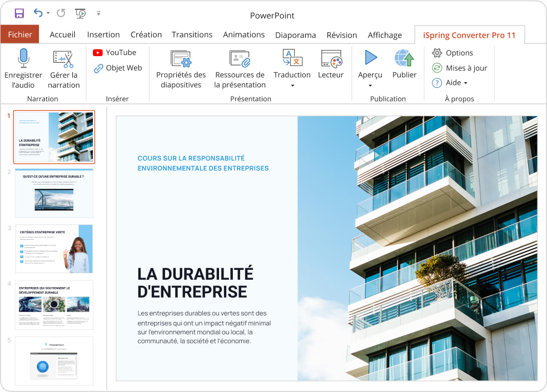This screenshot has width=547, height=392.
Task: Save the presentation from Quick Access Toolbar
Action: [19, 13]
